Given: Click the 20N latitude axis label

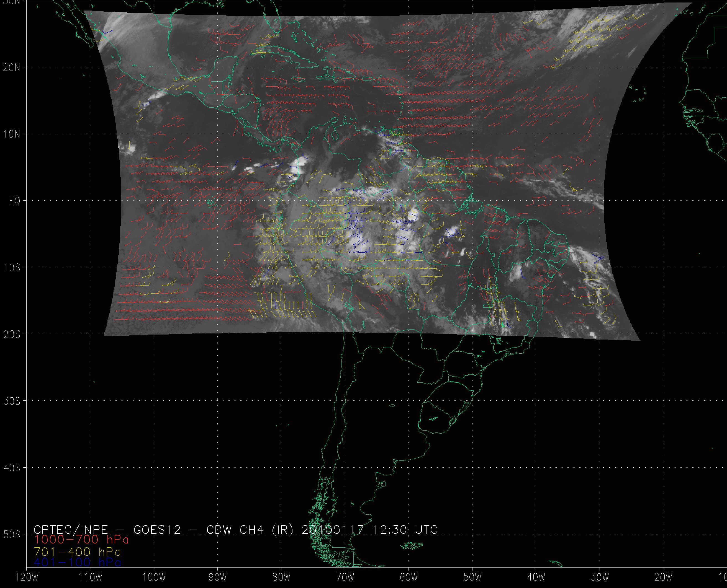Looking at the screenshot, I should point(12,68).
